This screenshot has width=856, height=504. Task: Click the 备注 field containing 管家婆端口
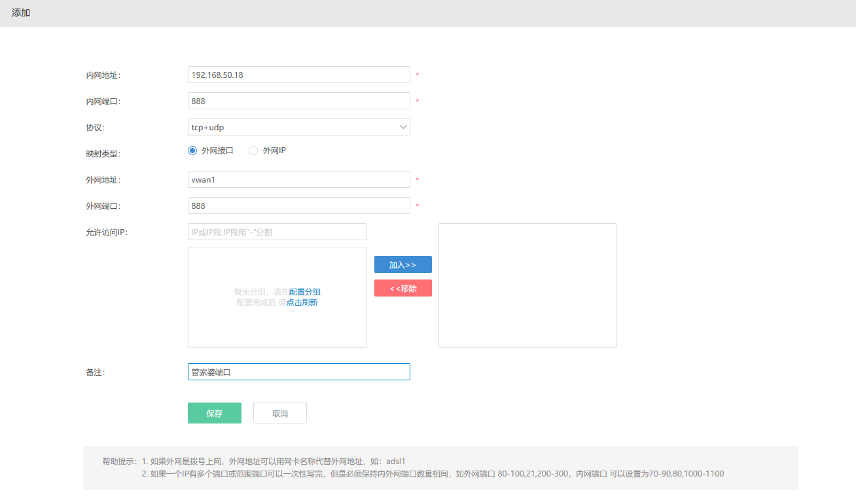click(x=298, y=372)
